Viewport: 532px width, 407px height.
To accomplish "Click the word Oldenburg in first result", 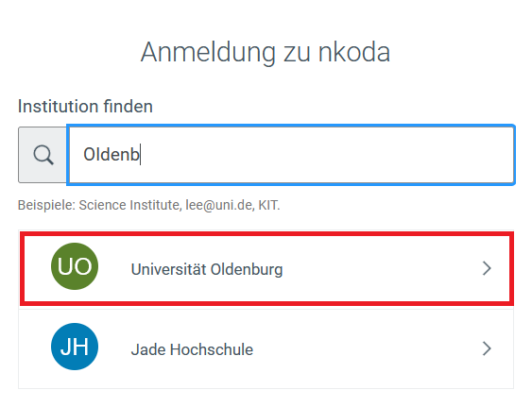I will 247,270.
